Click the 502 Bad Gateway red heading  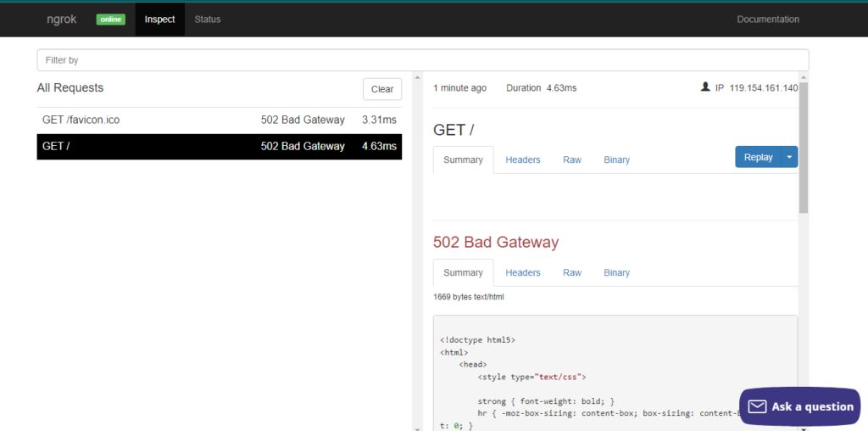tap(496, 242)
